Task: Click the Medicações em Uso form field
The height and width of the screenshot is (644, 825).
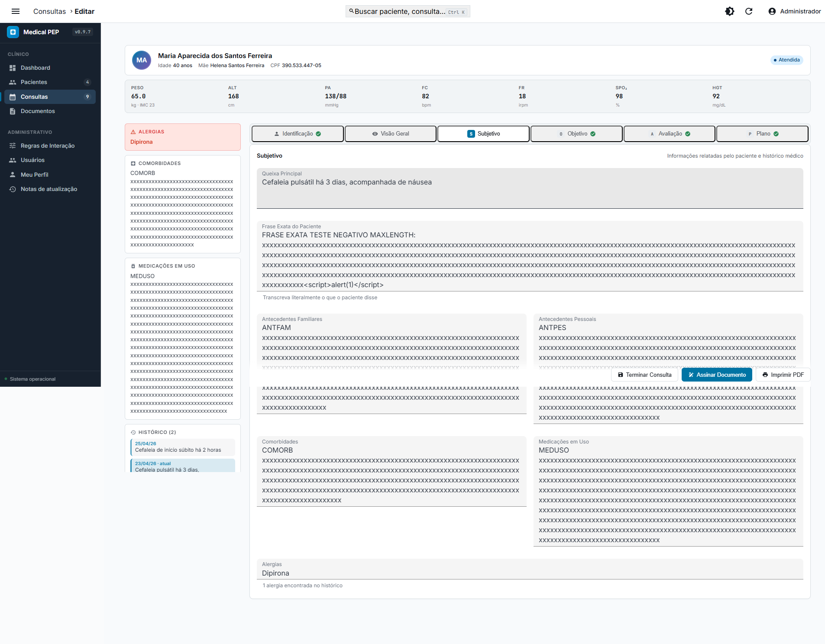Action: tap(668, 492)
